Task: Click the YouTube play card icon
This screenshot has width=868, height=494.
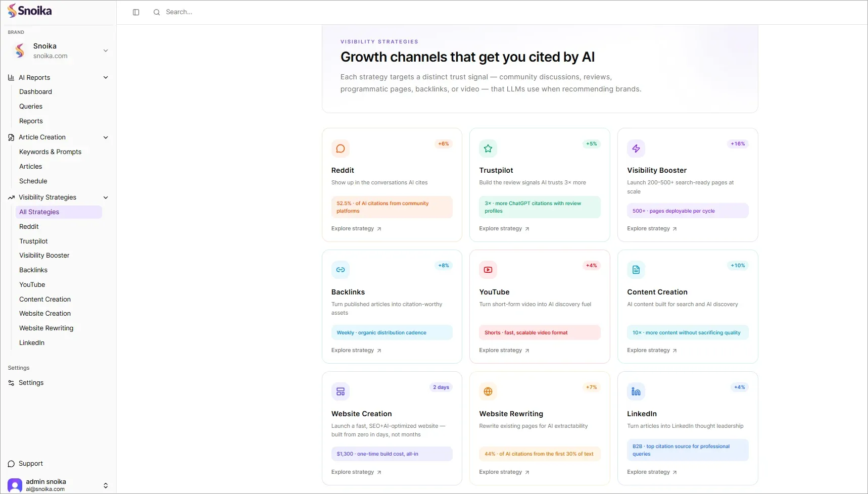Action: [488, 270]
